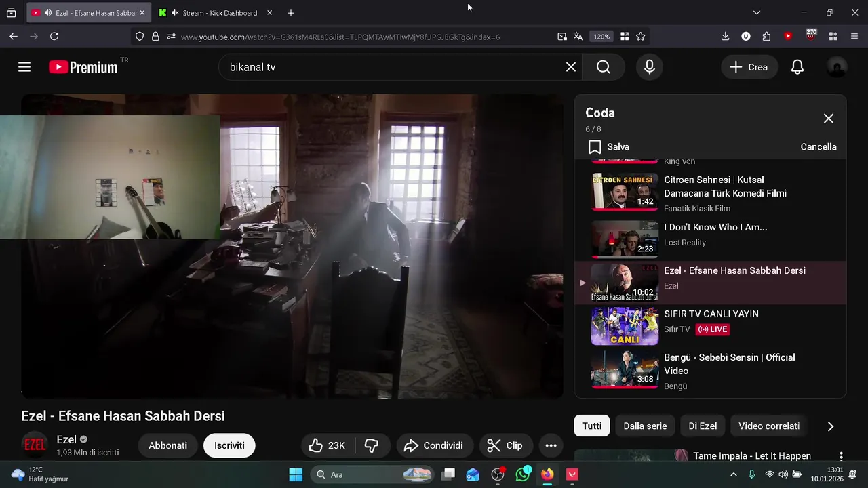Open more actions three-dot menu under video

[x=551, y=445]
